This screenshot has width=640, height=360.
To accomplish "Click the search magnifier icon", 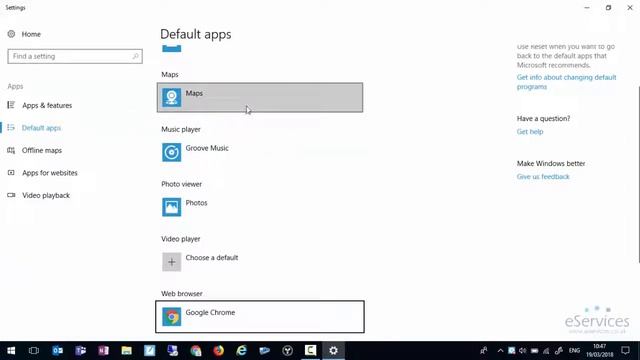I will point(136,56).
